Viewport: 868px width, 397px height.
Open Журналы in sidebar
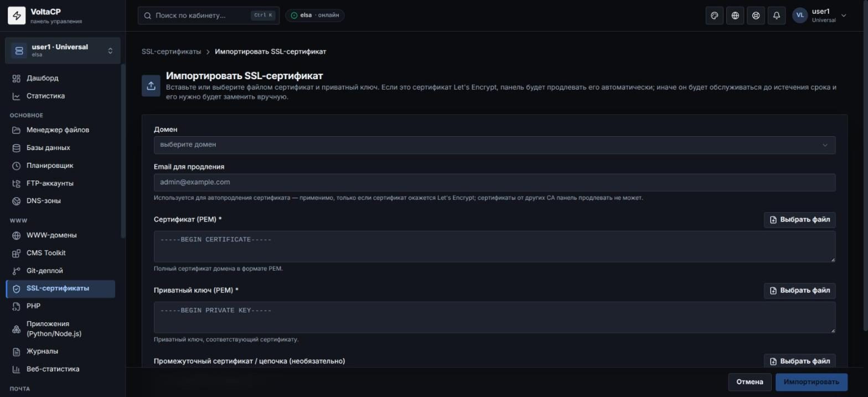point(60,352)
